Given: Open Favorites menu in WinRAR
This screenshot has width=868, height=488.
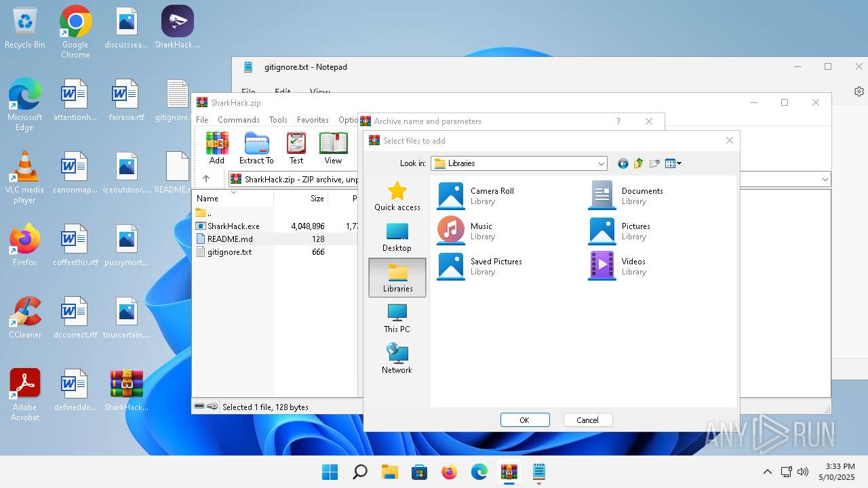Looking at the screenshot, I should point(313,120).
